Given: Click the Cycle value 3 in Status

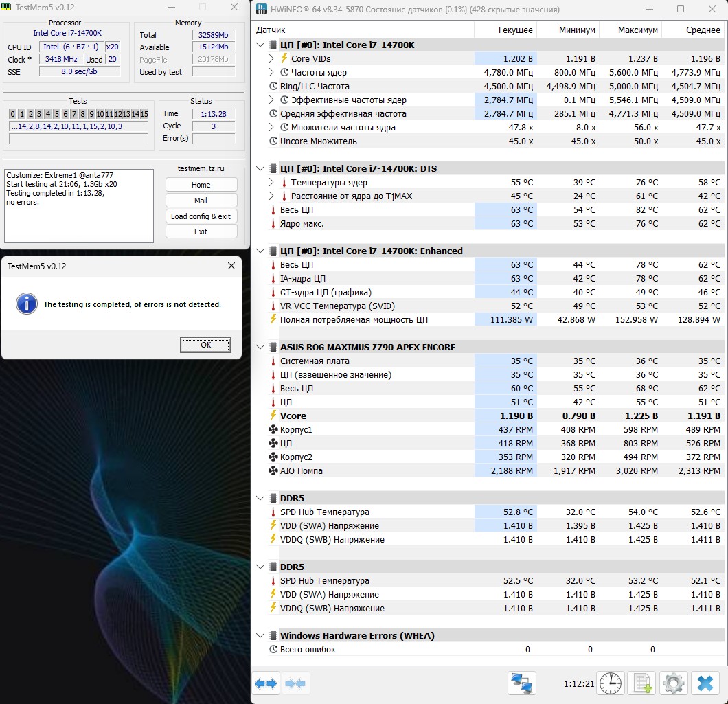Looking at the screenshot, I should pyautogui.click(x=214, y=126).
